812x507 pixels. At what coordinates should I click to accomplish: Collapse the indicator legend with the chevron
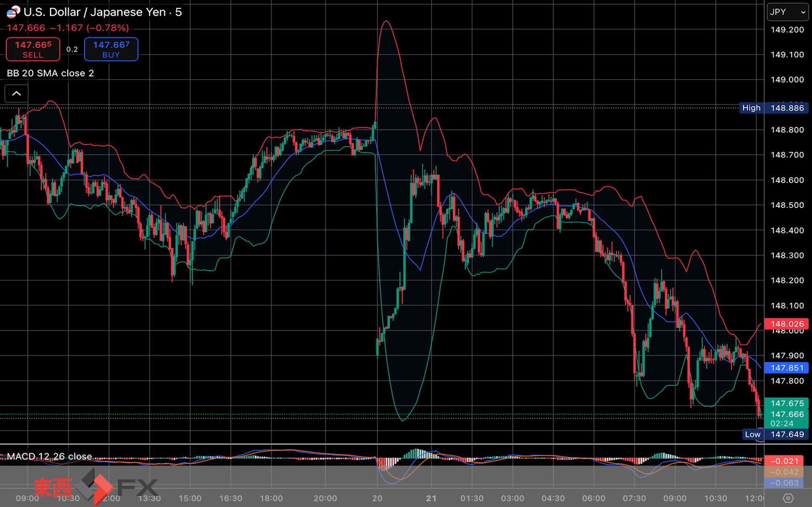(17, 94)
